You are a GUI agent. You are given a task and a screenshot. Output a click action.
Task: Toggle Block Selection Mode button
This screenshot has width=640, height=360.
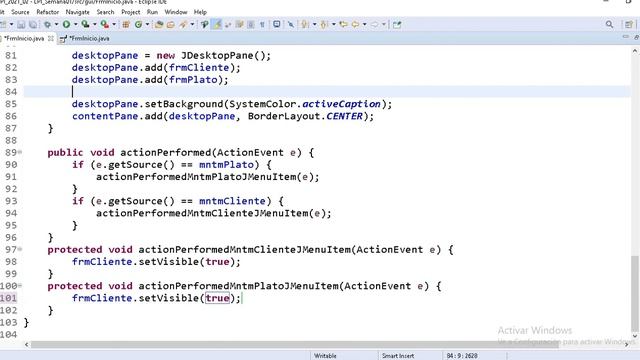[251, 25]
